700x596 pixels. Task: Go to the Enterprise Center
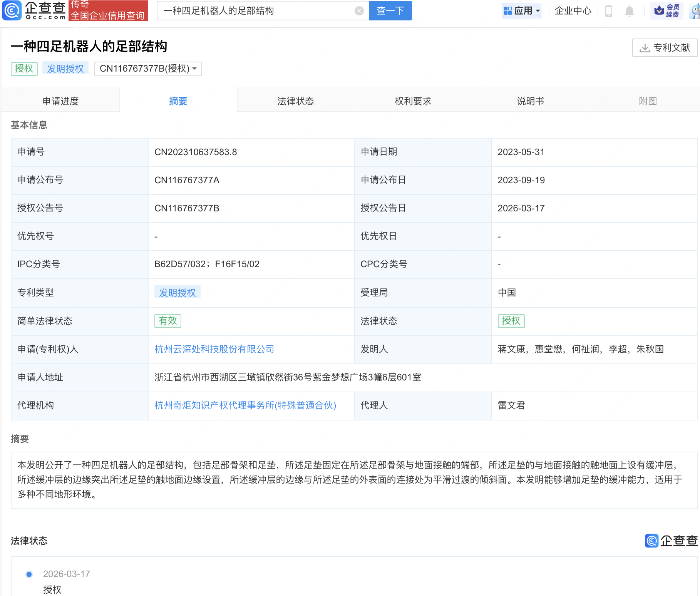point(573,11)
